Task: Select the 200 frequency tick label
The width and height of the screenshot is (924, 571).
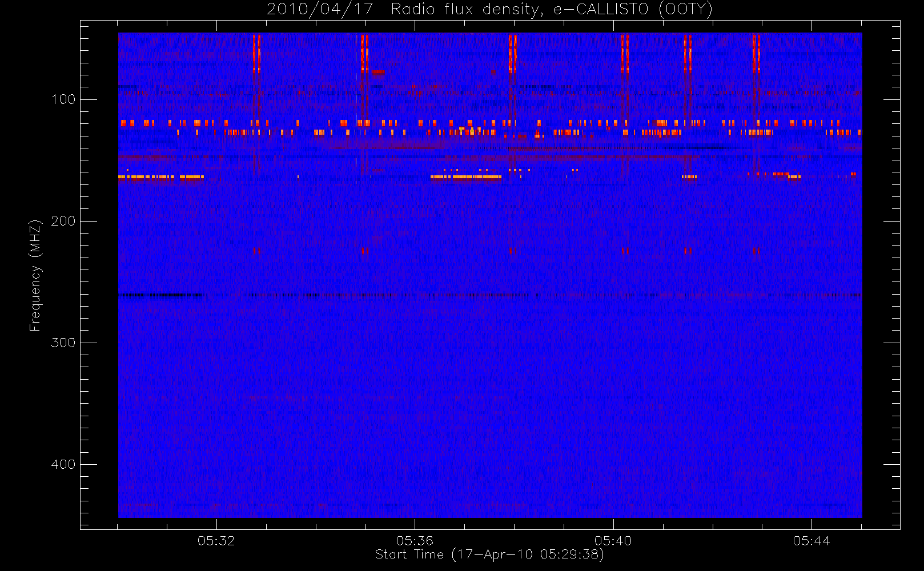Action: 63,221
